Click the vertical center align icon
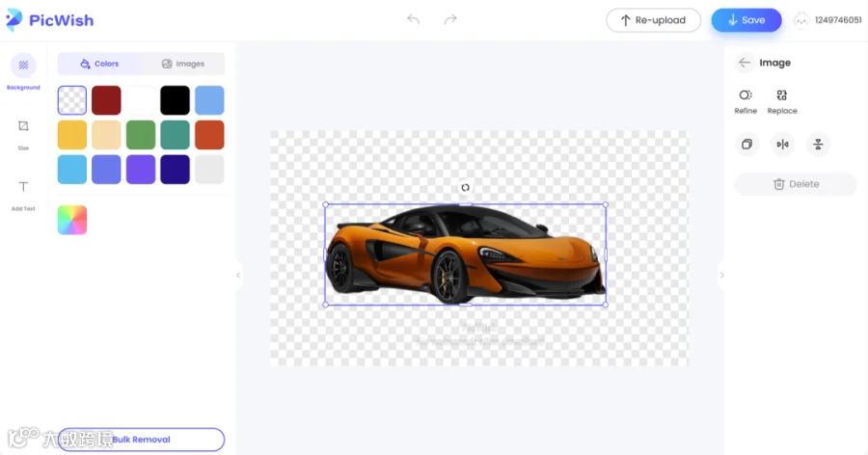This screenshot has width=868, height=455. pos(818,145)
